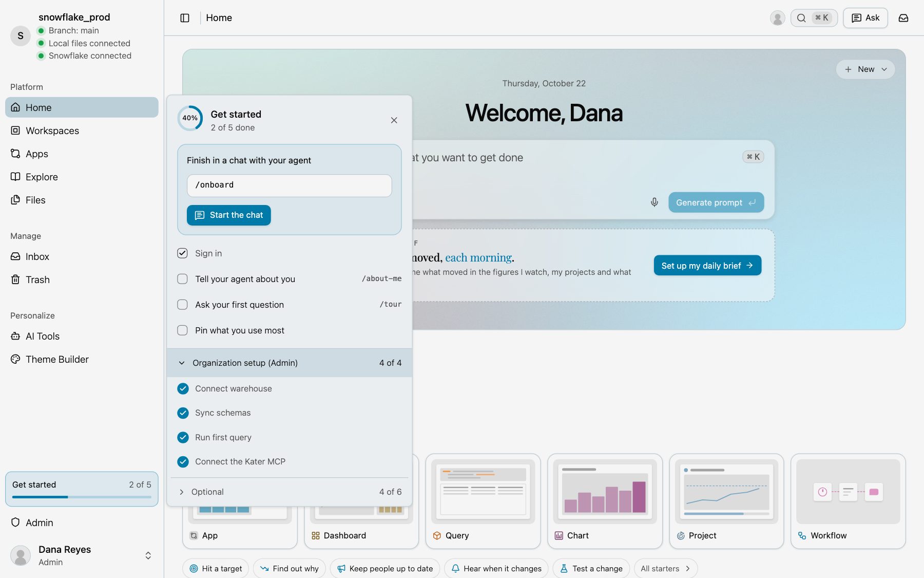
Task: Toggle the Sign in checkbox
Action: pos(182,253)
